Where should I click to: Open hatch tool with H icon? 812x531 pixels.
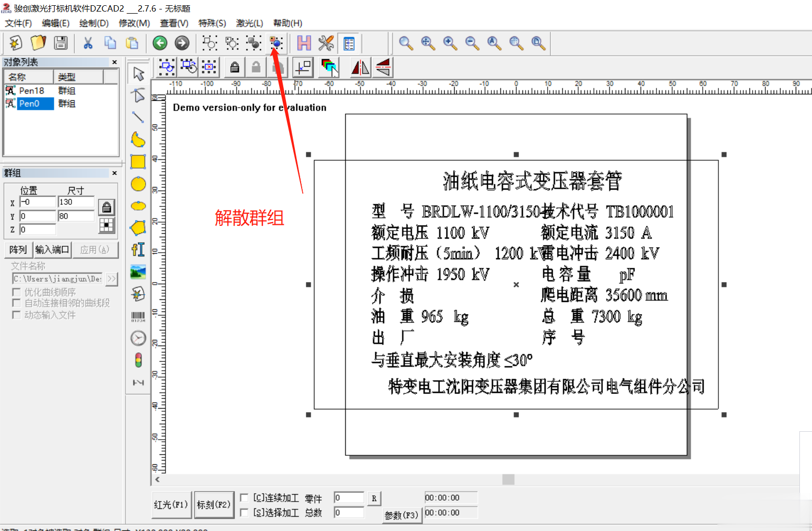point(304,43)
